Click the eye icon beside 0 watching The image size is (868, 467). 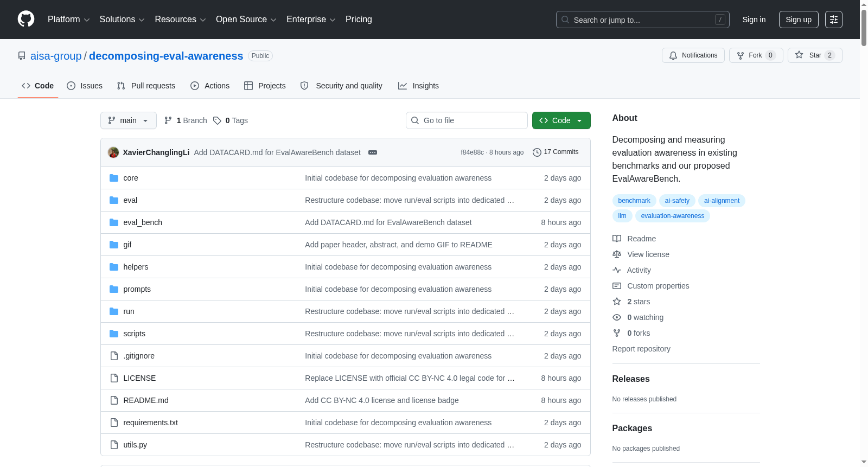pos(617,317)
